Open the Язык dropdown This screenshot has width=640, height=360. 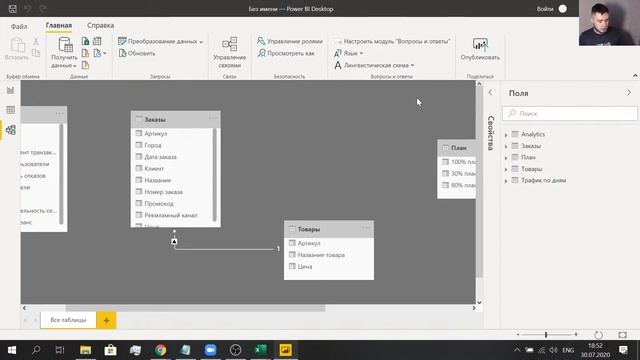pos(348,53)
